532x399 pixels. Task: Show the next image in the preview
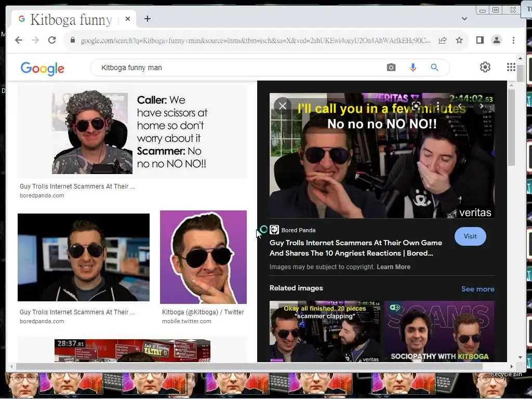(x=481, y=106)
